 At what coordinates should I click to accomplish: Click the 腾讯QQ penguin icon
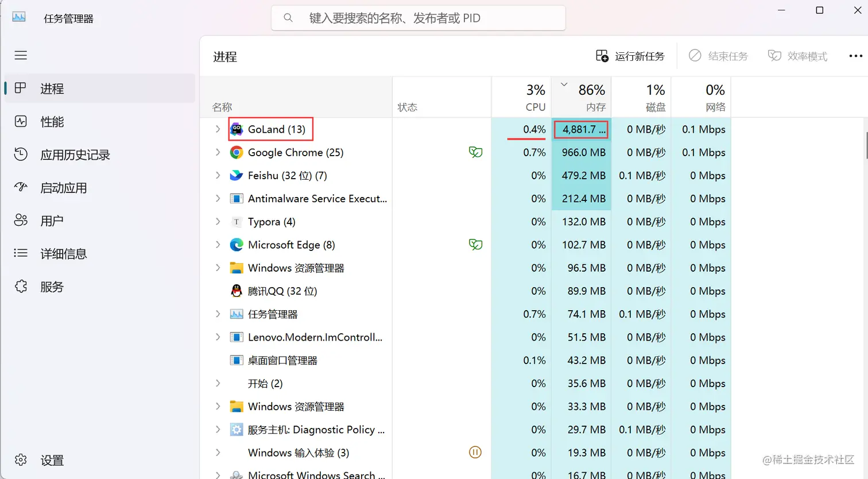tap(237, 291)
